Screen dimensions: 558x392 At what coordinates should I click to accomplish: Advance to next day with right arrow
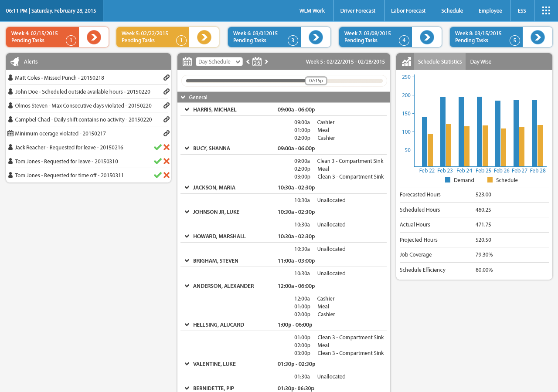point(266,62)
